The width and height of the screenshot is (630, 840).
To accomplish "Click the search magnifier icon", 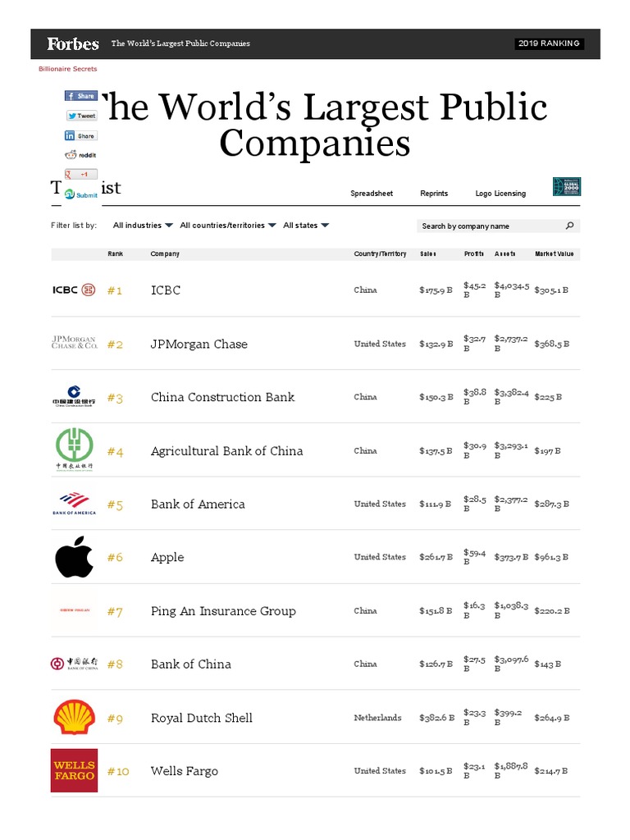I will pyautogui.click(x=569, y=226).
